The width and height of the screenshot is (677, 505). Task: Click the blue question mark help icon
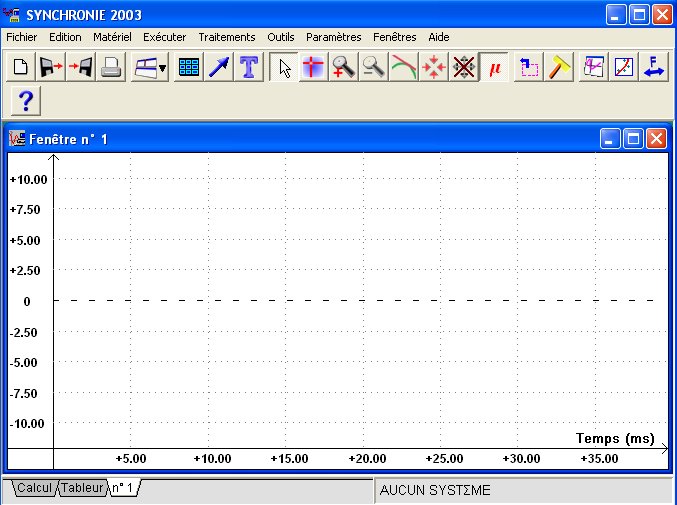pos(27,101)
